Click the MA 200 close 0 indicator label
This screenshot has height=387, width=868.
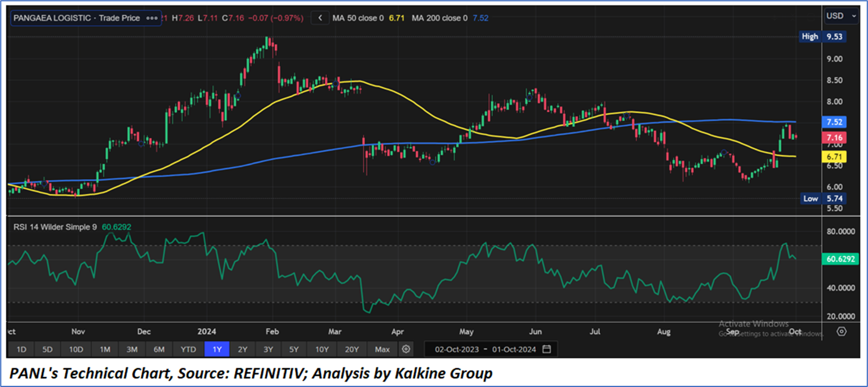point(439,18)
